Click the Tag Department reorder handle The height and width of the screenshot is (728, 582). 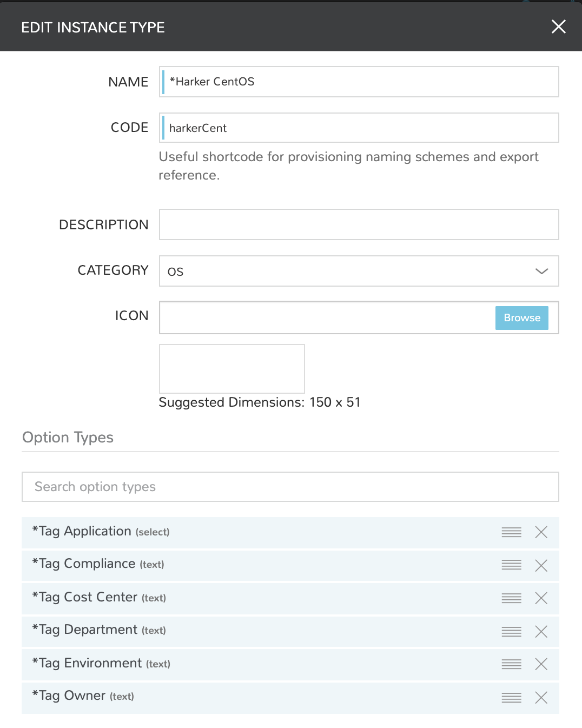[x=511, y=631]
